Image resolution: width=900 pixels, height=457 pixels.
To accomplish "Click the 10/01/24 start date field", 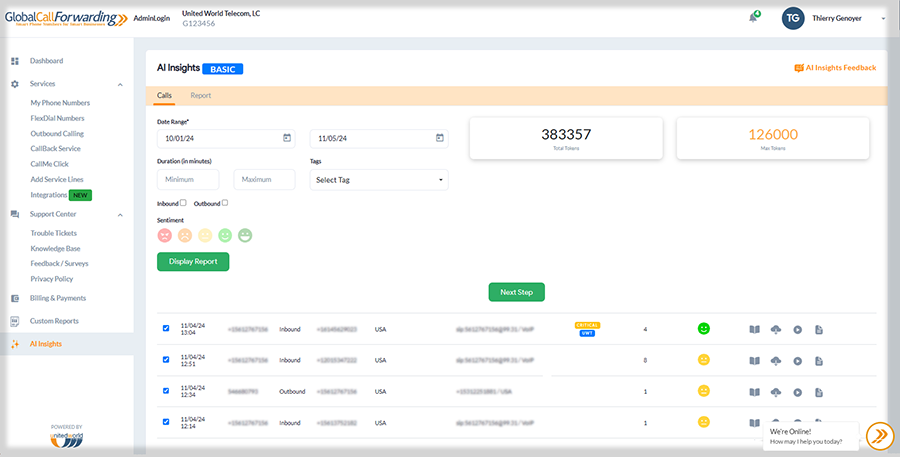I will [x=226, y=138].
